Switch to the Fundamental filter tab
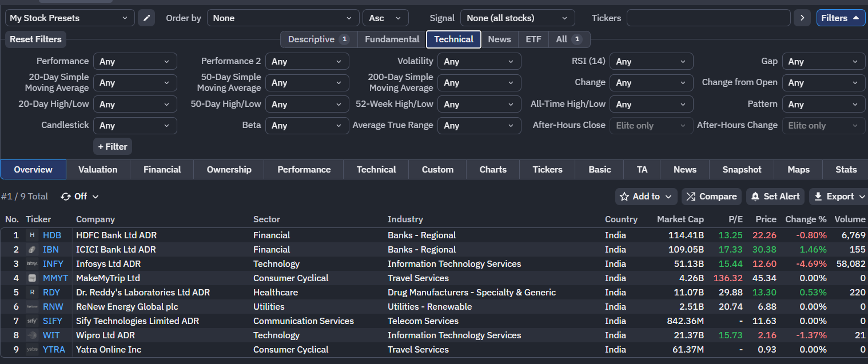The width and height of the screenshot is (868, 364). tap(392, 39)
